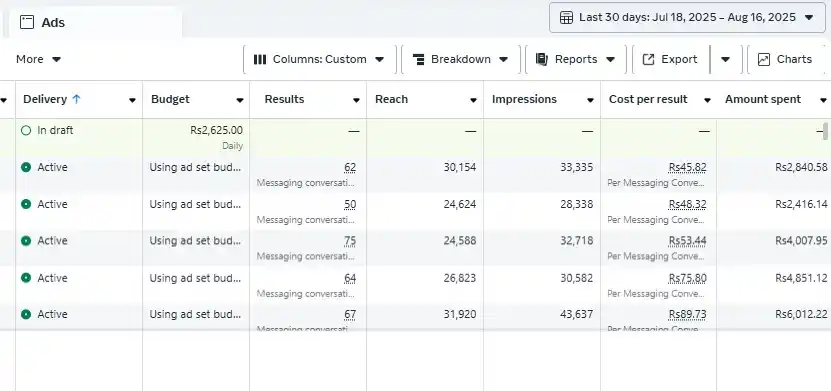This screenshot has width=831, height=391.
Task: Open the Reach column options arrow
Action: [x=473, y=100]
